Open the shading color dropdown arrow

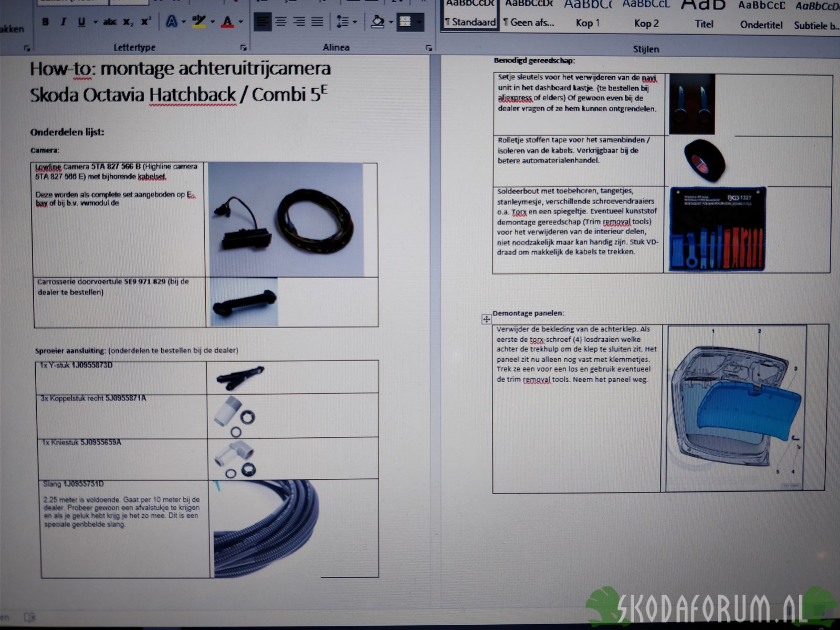coord(391,22)
